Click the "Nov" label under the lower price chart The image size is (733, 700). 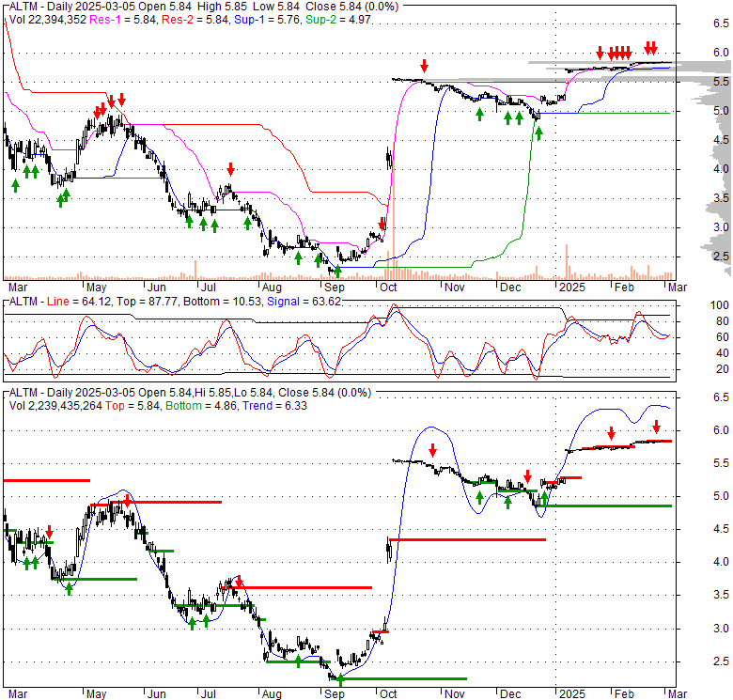[x=454, y=694]
